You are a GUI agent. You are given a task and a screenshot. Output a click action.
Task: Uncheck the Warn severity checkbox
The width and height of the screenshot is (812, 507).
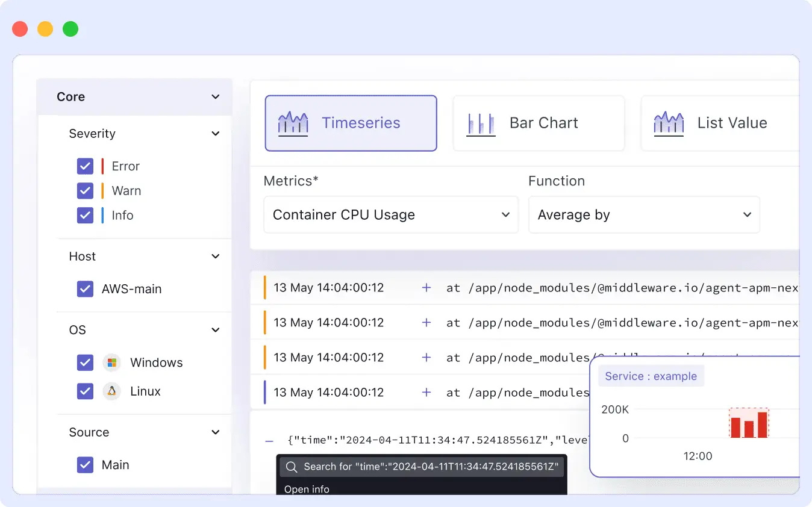click(85, 191)
